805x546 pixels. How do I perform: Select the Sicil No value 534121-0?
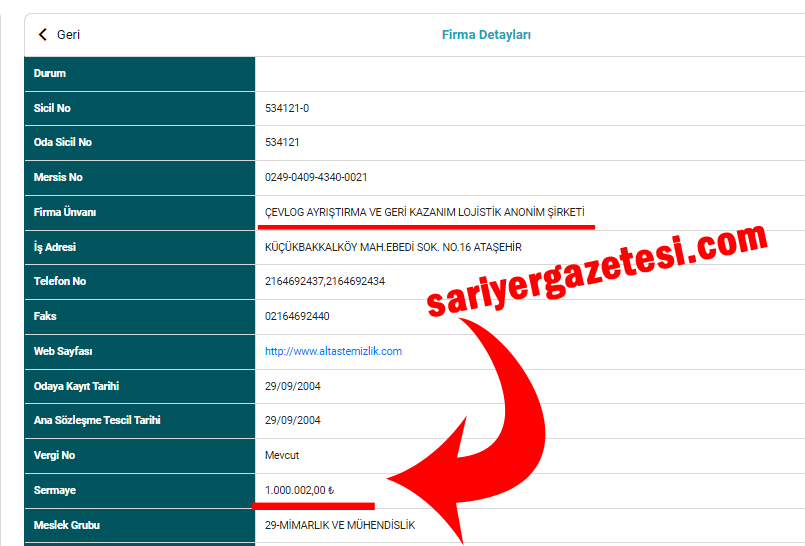point(287,108)
